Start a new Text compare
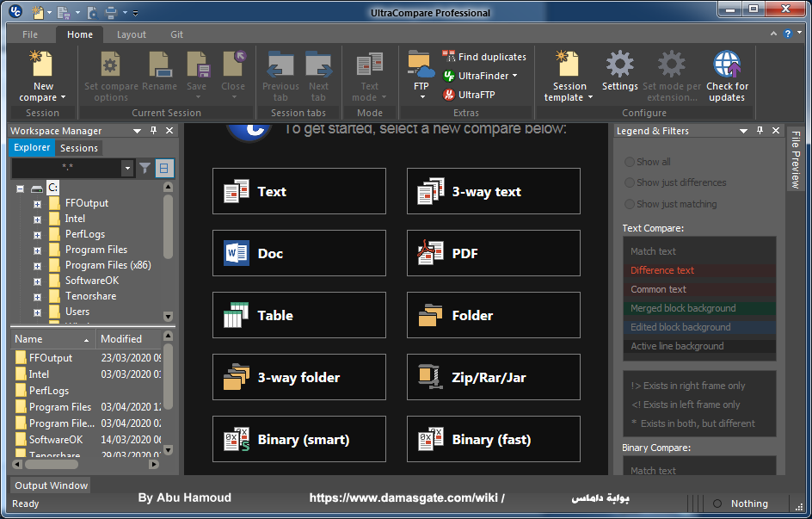This screenshot has width=812, height=519. coord(299,191)
